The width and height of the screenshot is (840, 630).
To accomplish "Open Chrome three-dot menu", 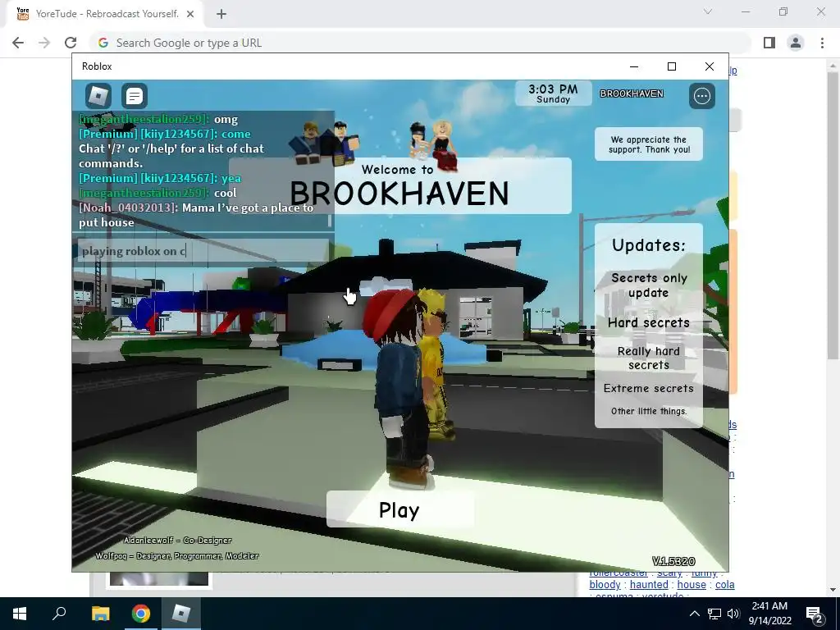I will tap(822, 43).
